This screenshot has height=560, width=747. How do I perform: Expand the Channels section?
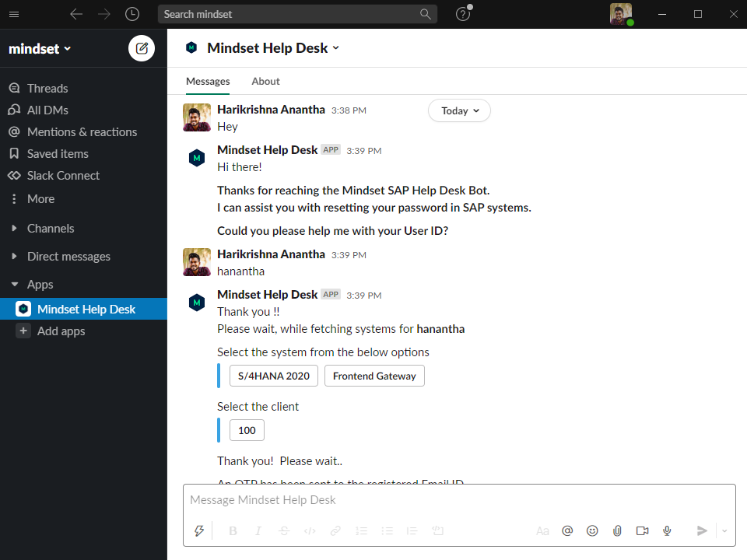(x=14, y=229)
